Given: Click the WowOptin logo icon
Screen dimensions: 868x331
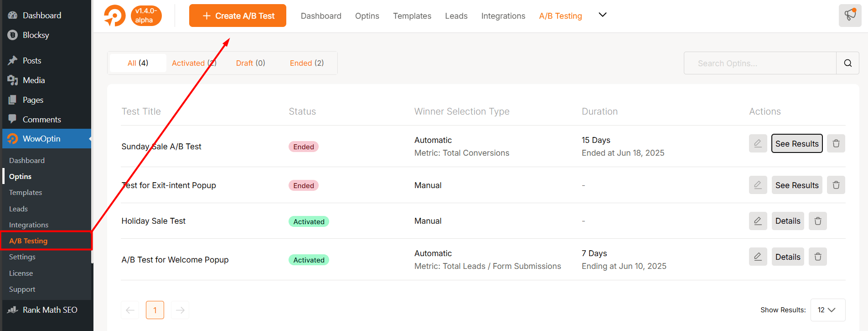Looking at the screenshot, I should [114, 16].
